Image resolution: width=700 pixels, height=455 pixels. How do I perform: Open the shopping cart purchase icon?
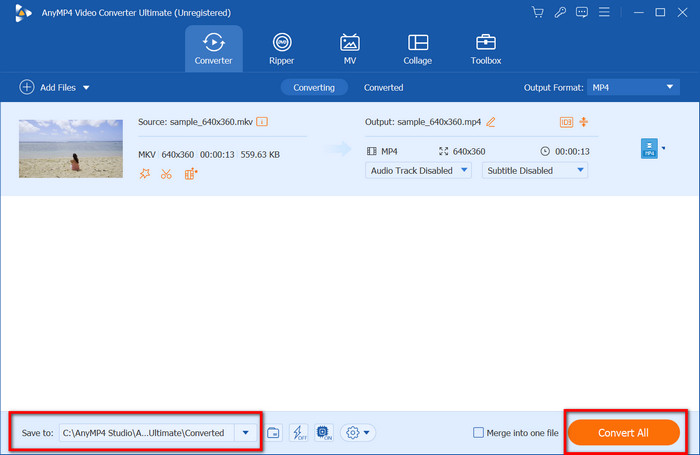click(538, 12)
